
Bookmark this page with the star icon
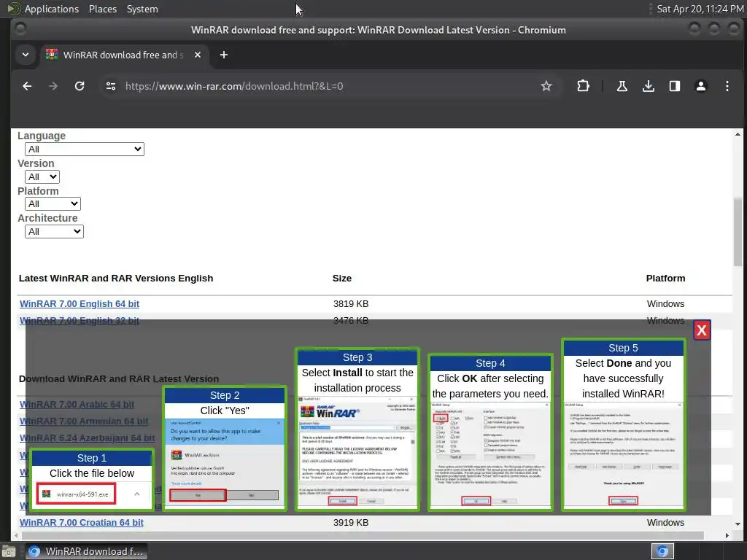click(546, 86)
